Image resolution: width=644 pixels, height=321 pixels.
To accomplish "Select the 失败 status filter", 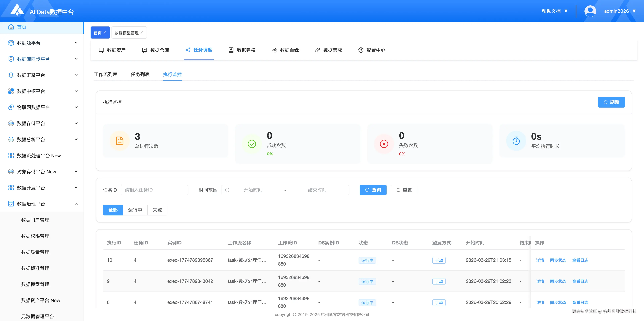I will pyautogui.click(x=157, y=210).
